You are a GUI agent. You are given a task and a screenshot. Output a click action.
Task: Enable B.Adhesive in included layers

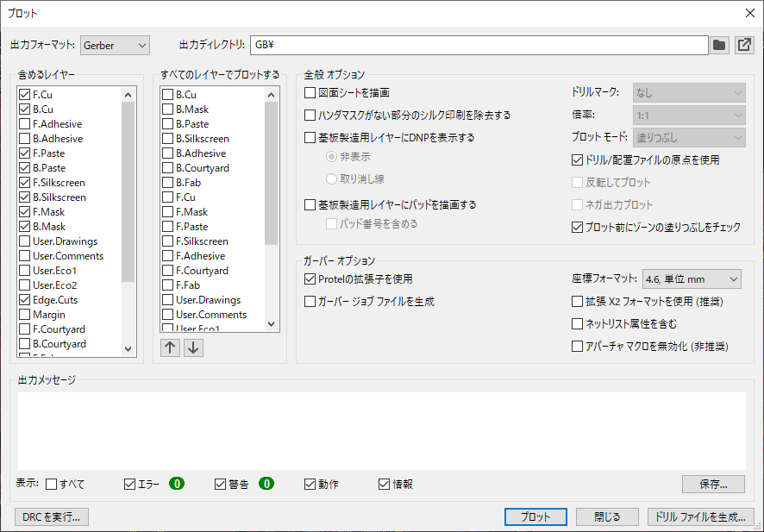(x=24, y=138)
